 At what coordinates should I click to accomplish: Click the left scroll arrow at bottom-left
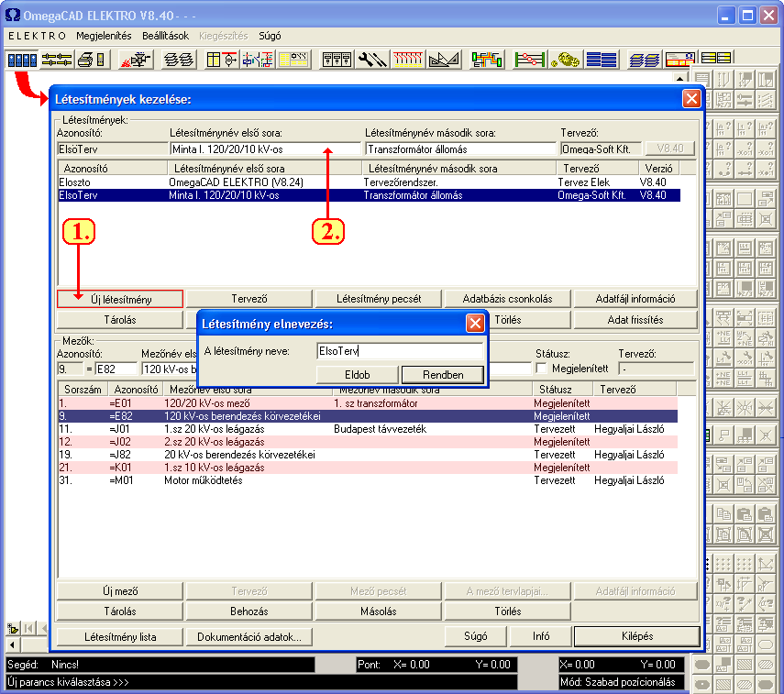click(12, 644)
